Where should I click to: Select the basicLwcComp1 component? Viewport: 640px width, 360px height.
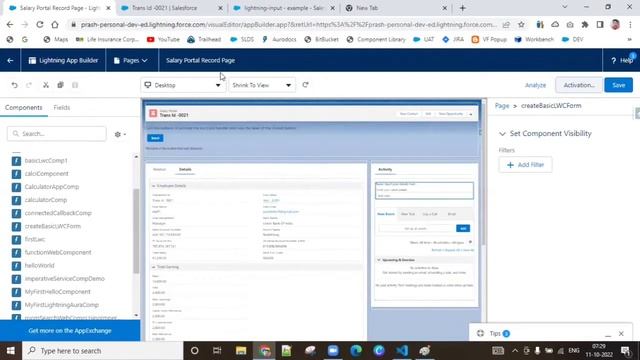(x=46, y=160)
